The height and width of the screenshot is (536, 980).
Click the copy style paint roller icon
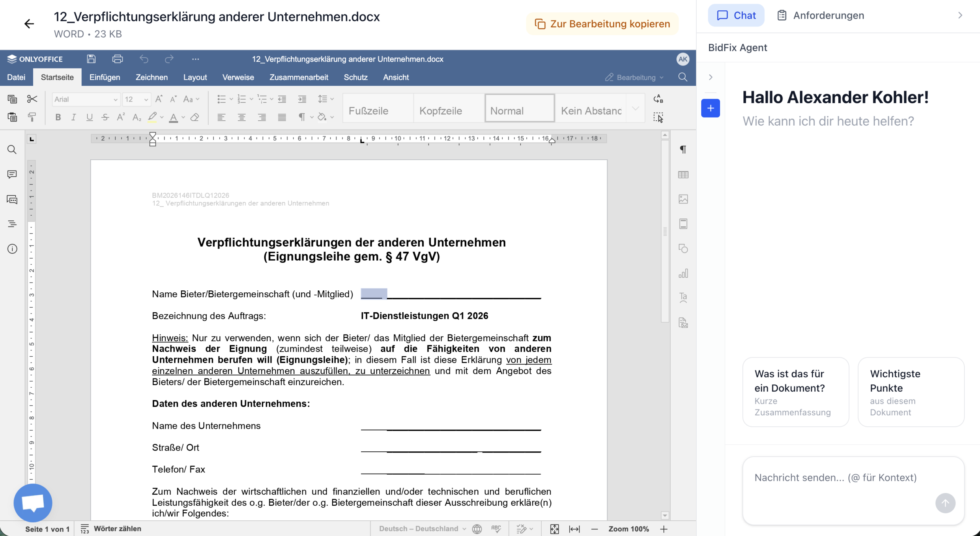pyautogui.click(x=32, y=117)
